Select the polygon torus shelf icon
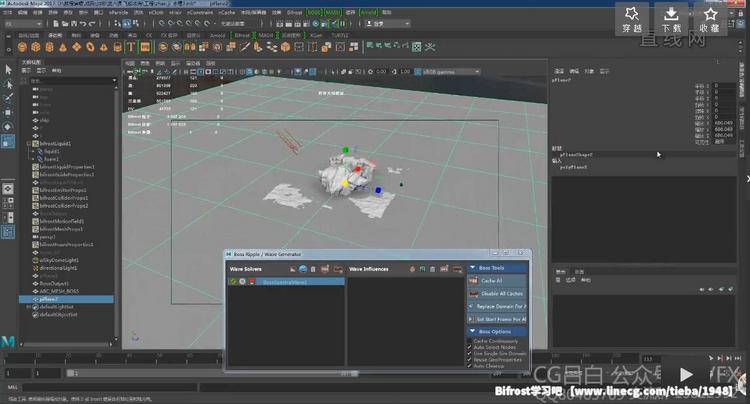The width and height of the screenshot is (750, 404). coord(90,47)
